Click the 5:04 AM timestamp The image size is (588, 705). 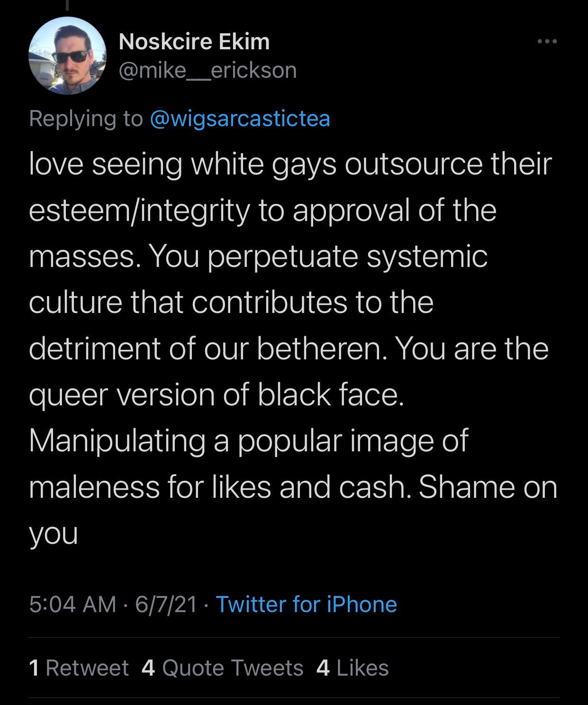(x=72, y=604)
